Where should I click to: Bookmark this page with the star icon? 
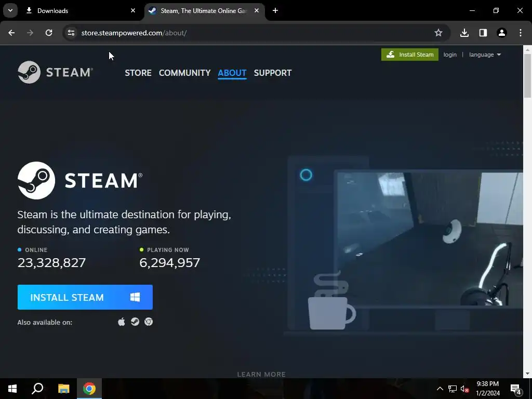click(438, 33)
